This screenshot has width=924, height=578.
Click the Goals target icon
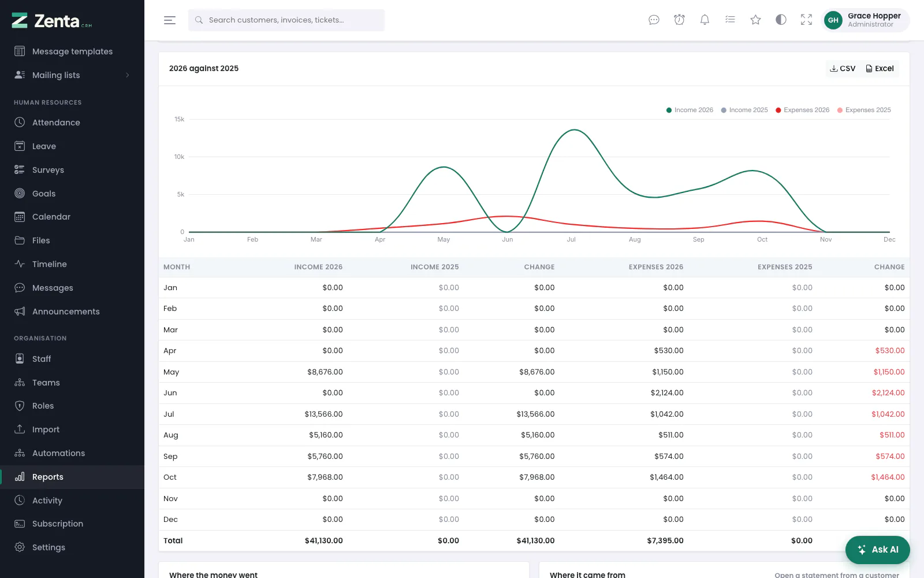pos(20,194)
